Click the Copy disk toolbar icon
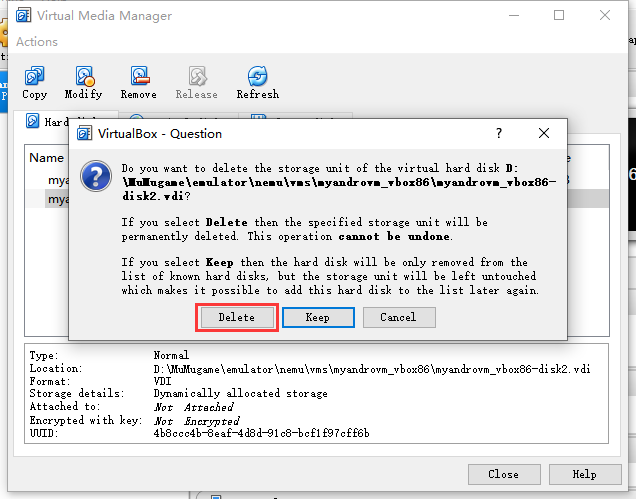Image resolution: width=636 pixels, height=499 pixels. [x=34, y=83]
